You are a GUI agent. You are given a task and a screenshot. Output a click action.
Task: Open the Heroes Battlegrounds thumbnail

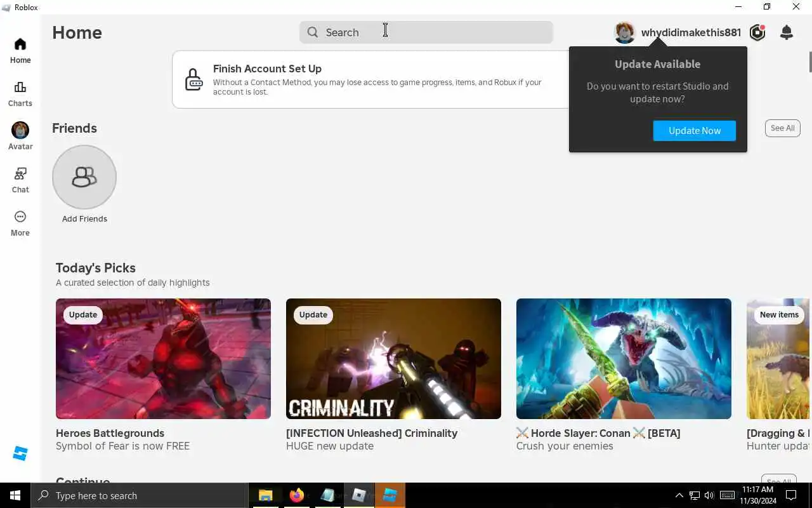coord(163,359)
